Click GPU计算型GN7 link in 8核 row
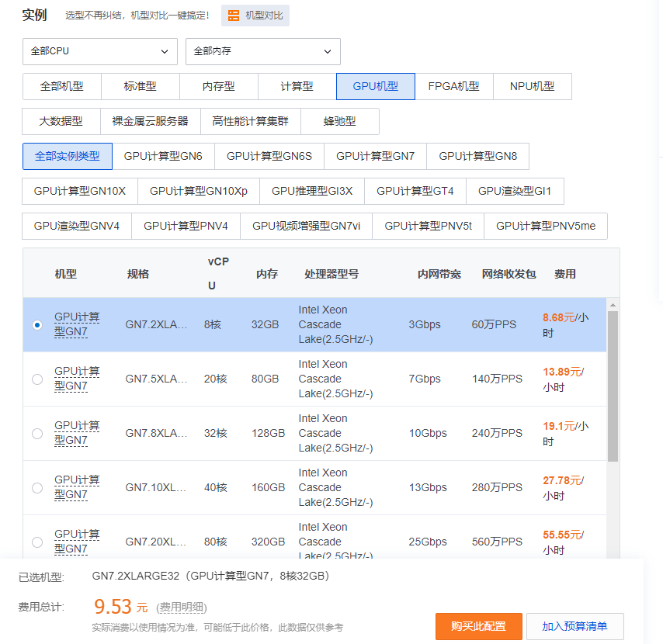Screen dimensions: 663x644 (x=77, y=324)
